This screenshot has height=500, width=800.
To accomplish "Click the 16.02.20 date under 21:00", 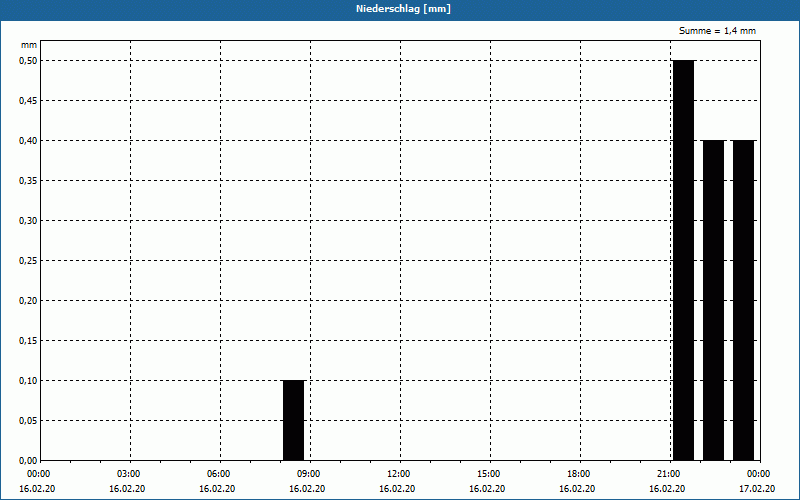I will coord(667,488).
